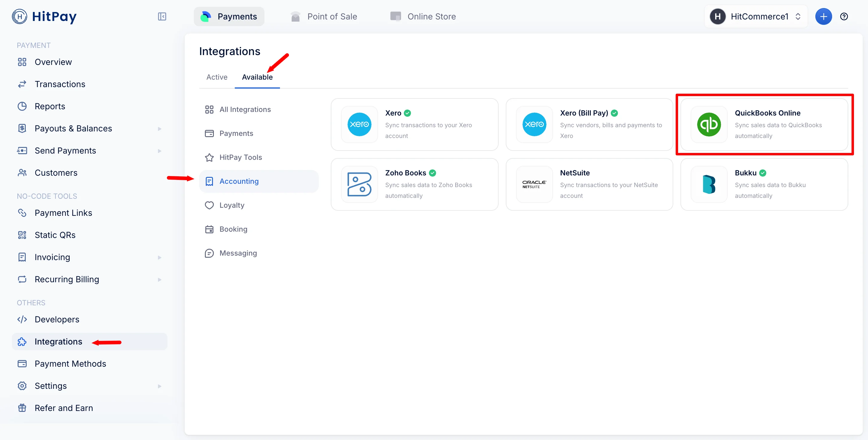Click the verified badge next to Bukku
Image resolution: width=868 pixels, height=440 pixels.
[x=763, y=173]
